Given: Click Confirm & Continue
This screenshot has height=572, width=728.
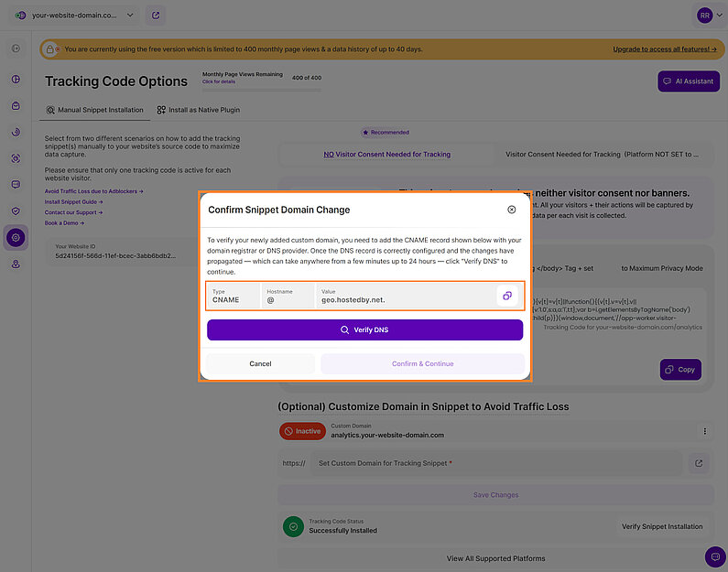Looking at the screenshot, I should pyautogui.click(x=422, y=363).
